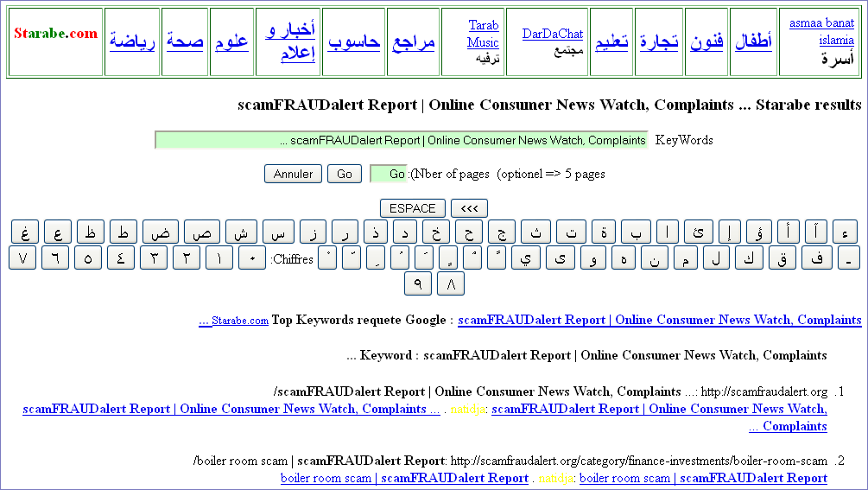The image size is (868, 490).
Task: Tap the Arabic digit ٣ key
Action: (154, 258)
